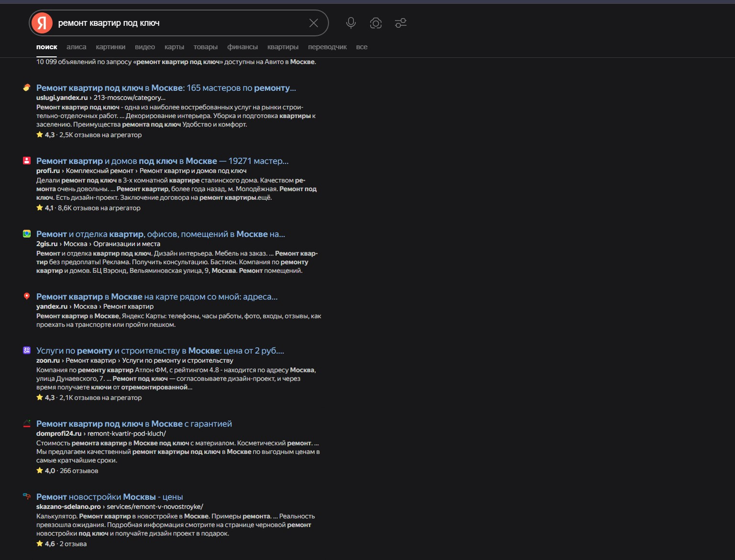Image resolution: width=735 pixels, height=560 pixels.
Task: Open the 'финансы' tab
Action: click(242, 47)
